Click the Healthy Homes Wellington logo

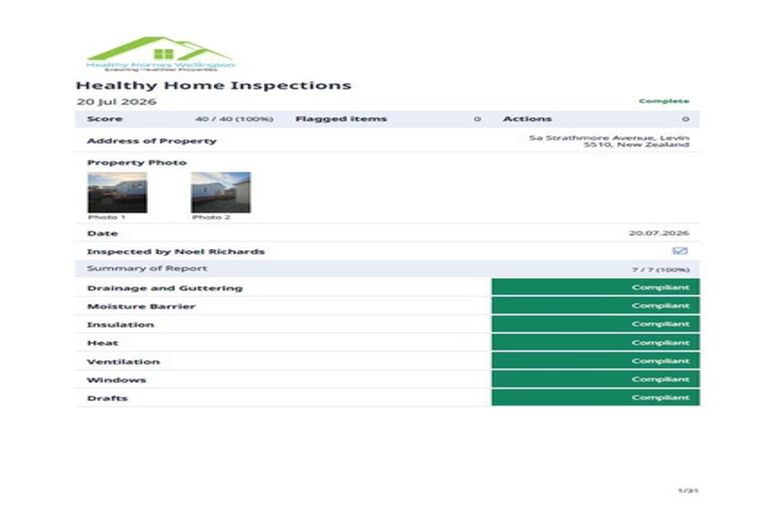160,54
